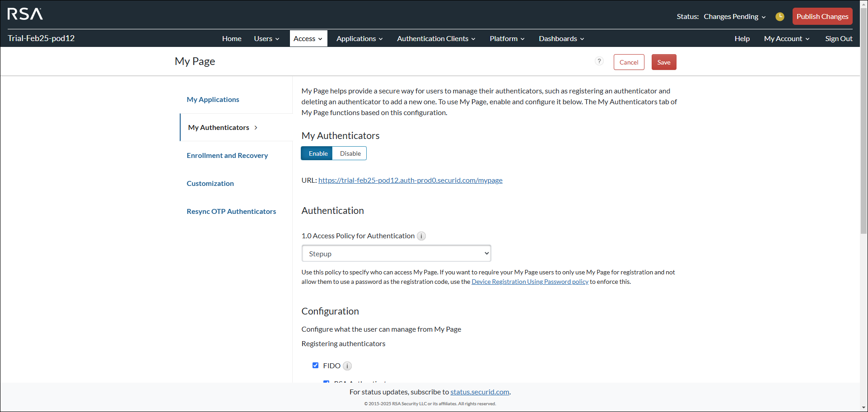Uncheck the FIDO registration checkbox
868x412 pixels.
(x=315, y=365)
